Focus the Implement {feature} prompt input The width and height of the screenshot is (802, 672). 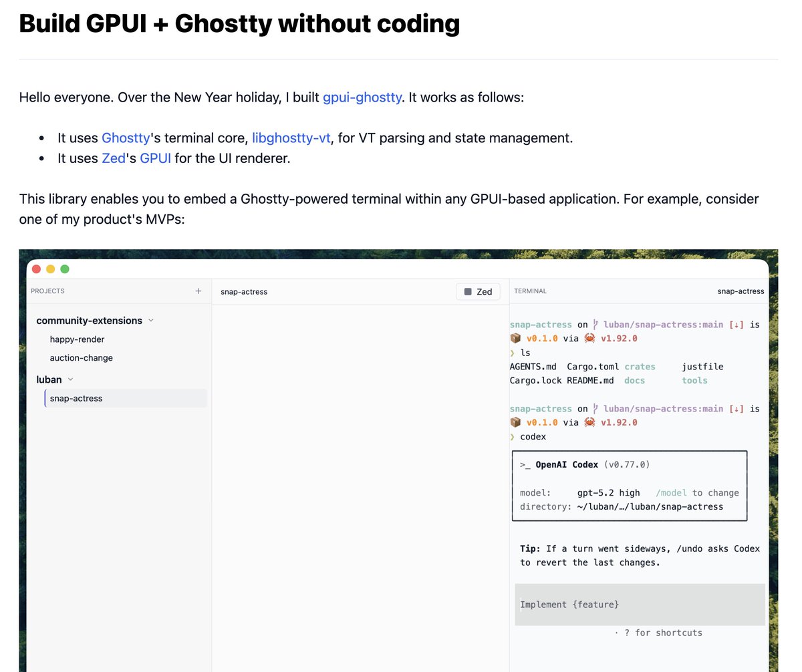pos(640,605)
